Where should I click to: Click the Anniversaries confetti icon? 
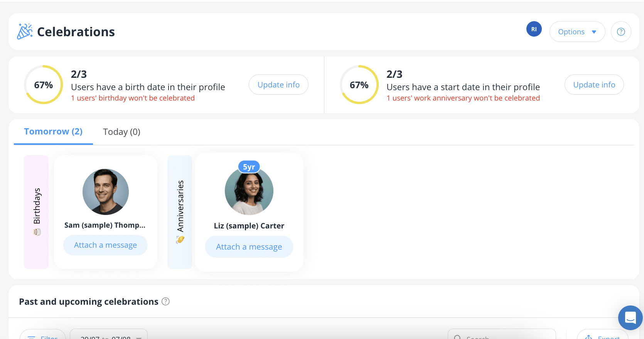point(180,240)
